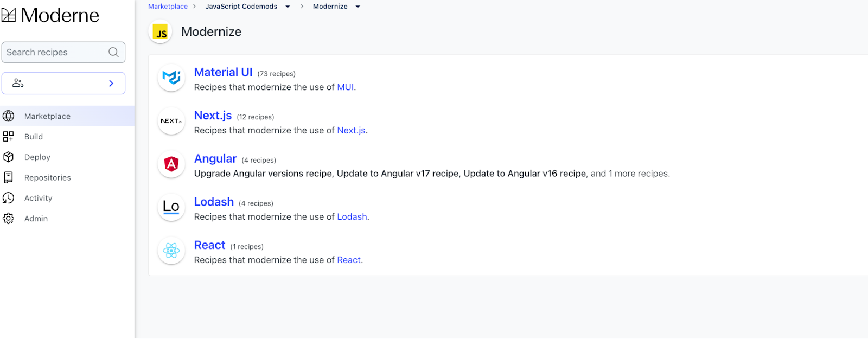This screenshot has height=339, width=868.
Task: Open the Next.js category heading
Action: click(213, 116)
